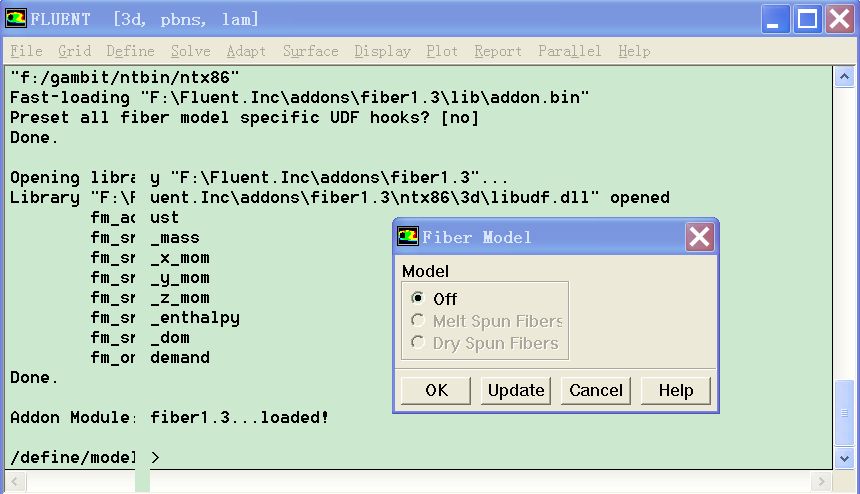Screen dimensions: 860x494
Task: Click the FLUENT application icon in title bar
Action: [x=17, y=19]
